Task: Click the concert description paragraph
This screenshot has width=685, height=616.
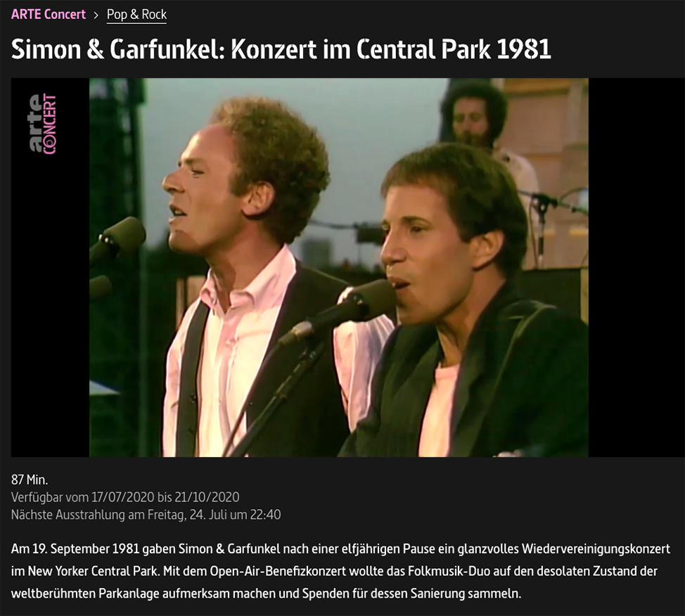Action: 340,571
